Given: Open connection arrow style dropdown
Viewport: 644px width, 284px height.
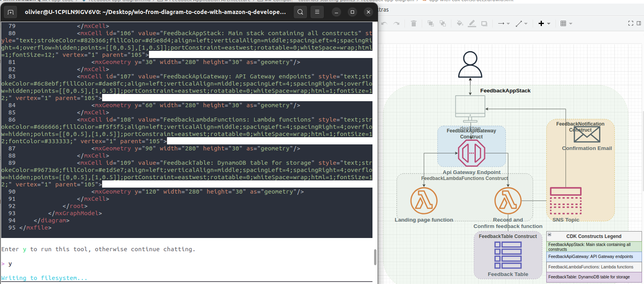Looking at the screenshot, I should pos(503,24).
